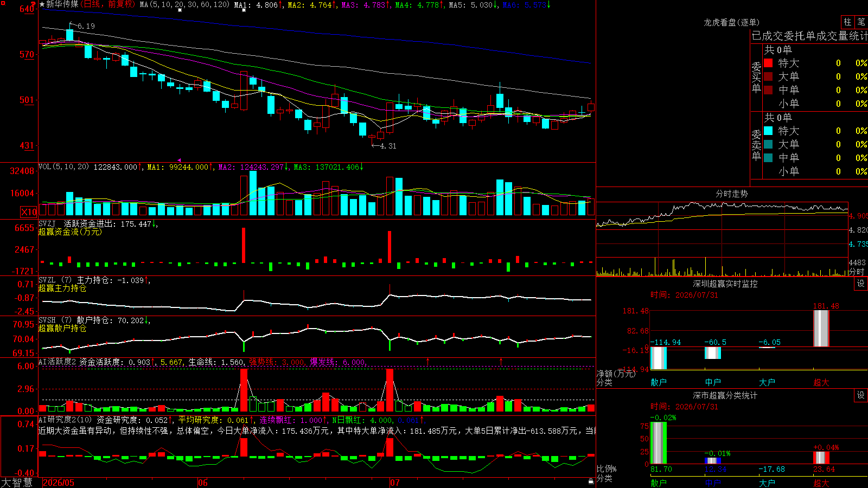The width and height of the screenshot is (868, 488).
Task: Click the 比例% axis label
Action: click(x=607, y=468)
